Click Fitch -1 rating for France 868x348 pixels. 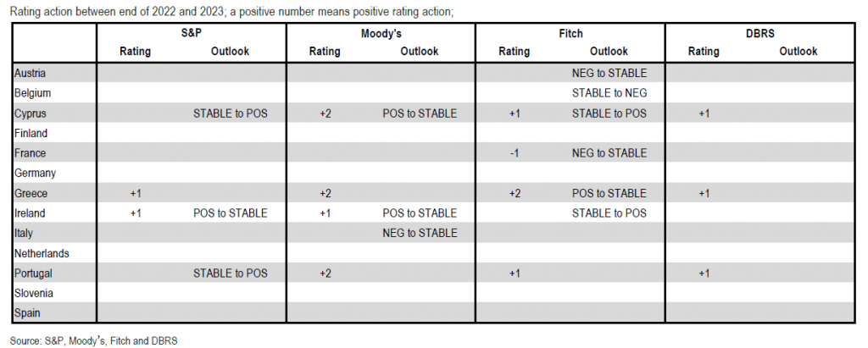(x=515, y=153)
